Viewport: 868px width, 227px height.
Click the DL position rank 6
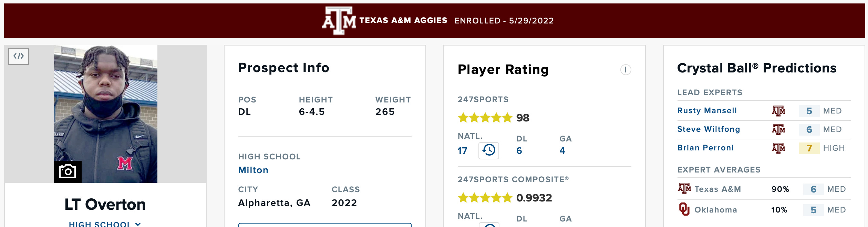pos(519,151)
